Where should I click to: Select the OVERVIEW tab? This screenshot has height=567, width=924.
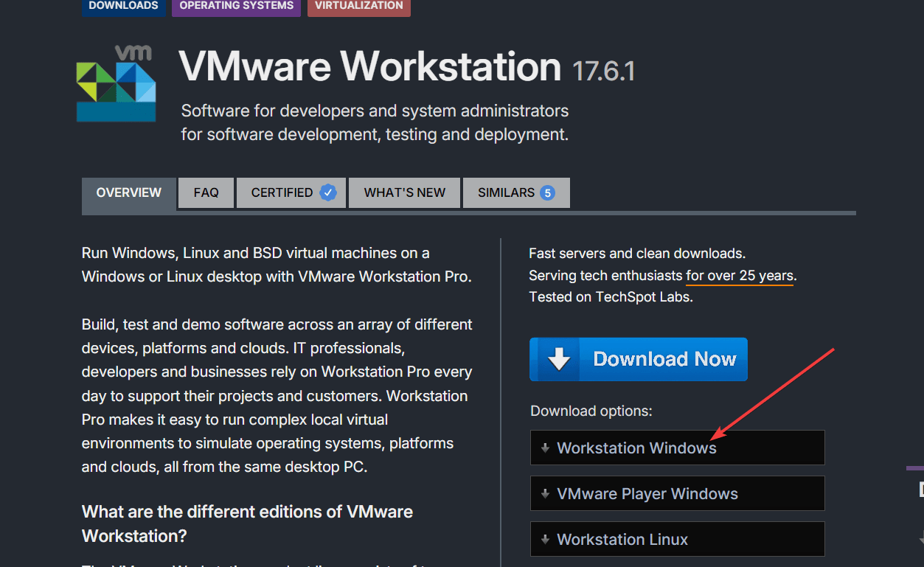[128, 192]
